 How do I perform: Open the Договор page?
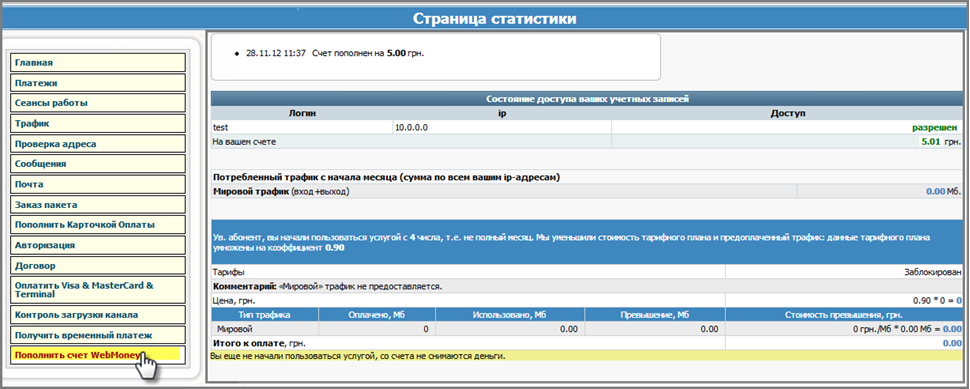point(98,266)
